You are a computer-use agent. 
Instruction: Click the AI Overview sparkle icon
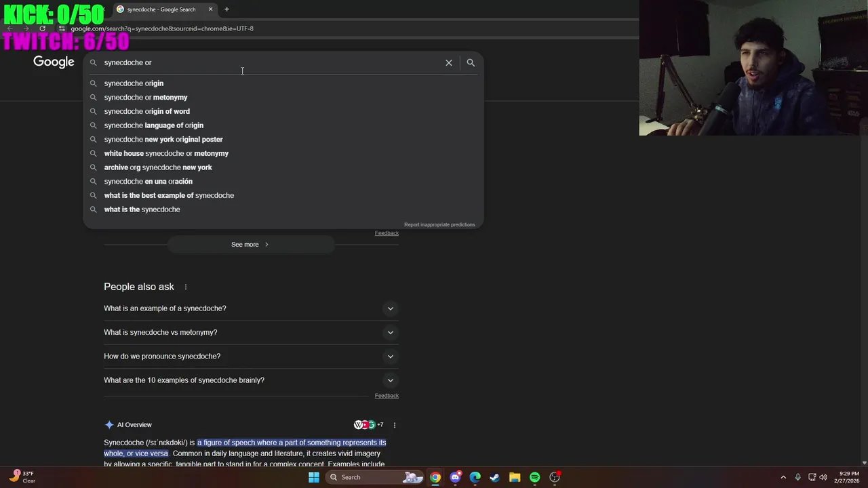pyautogui.click(x=109, y=425)
